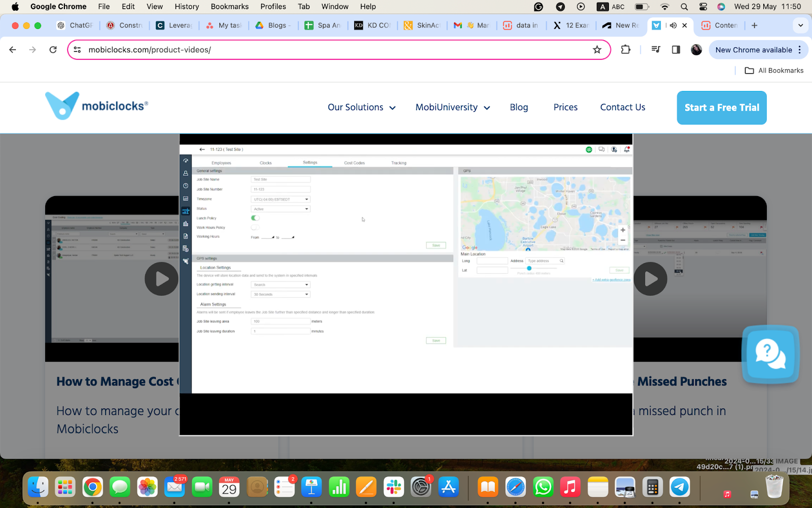812x508 pixels.
Task: Adjust the punch radius slider handle
Action: tap(529, 268)
